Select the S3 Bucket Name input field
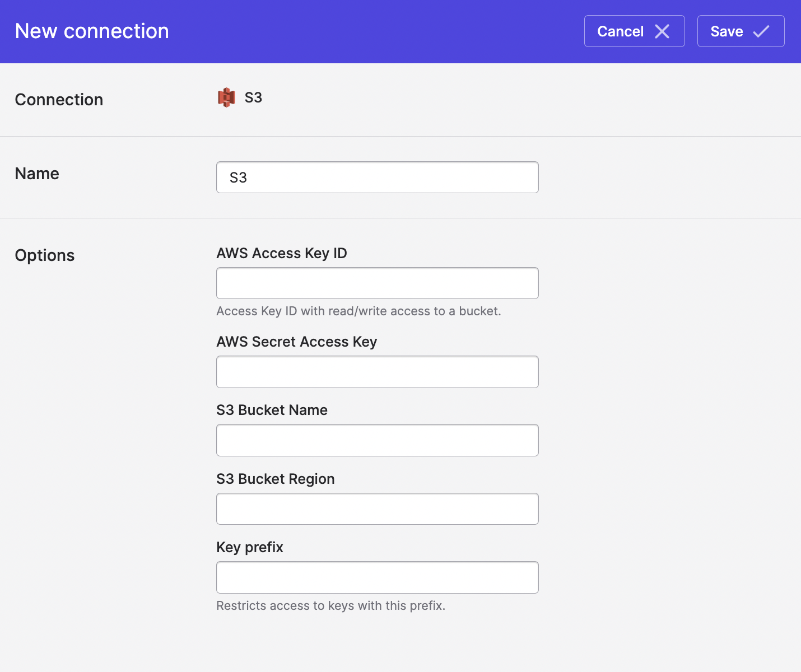 click(x=378, y=440)
